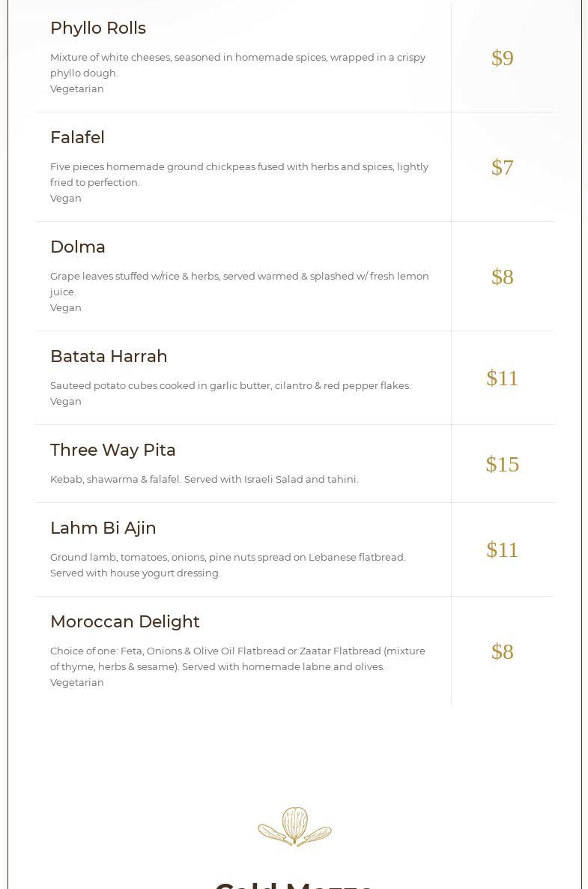Image resolution: width=588 pixels, height=889 pixels.
Task: Open the Lahm Bi Ajin item
Action: click(103, 528)
